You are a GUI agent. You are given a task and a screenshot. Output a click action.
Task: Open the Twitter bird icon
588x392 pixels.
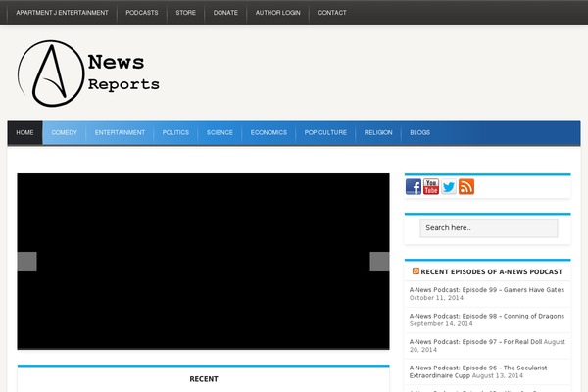(449, 187)
